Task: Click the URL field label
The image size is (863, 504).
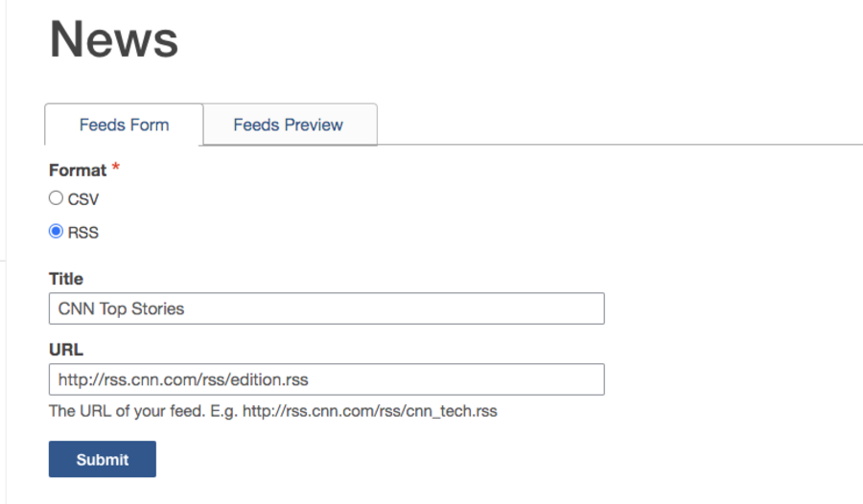Action: (66, 350)
